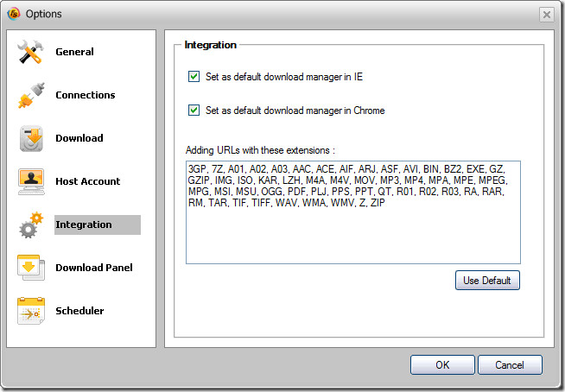This screenshot has height=392, width=565.
Task: Click the Cancel button
Action: point(510,365)
